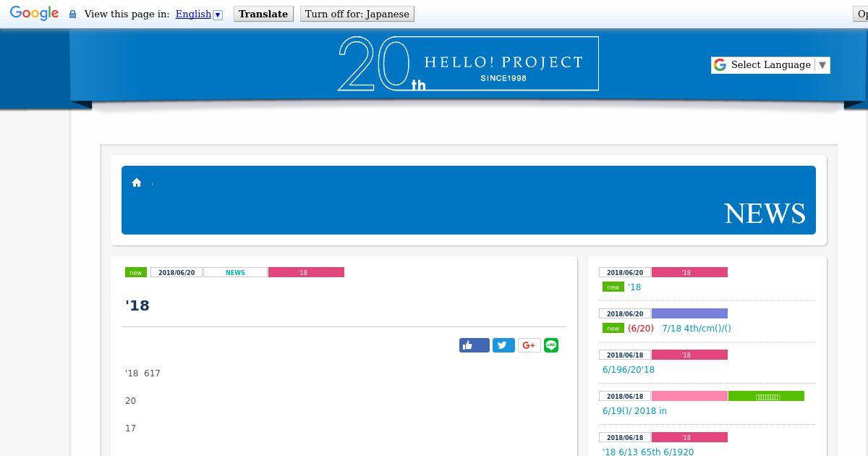Click the light pink category tag in sidebar

coord(689,396)
